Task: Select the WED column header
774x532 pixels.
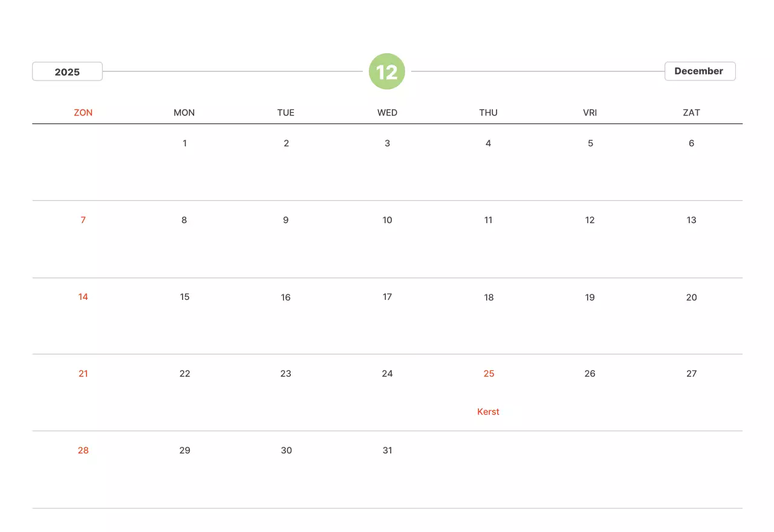Action: coord(387,112)
